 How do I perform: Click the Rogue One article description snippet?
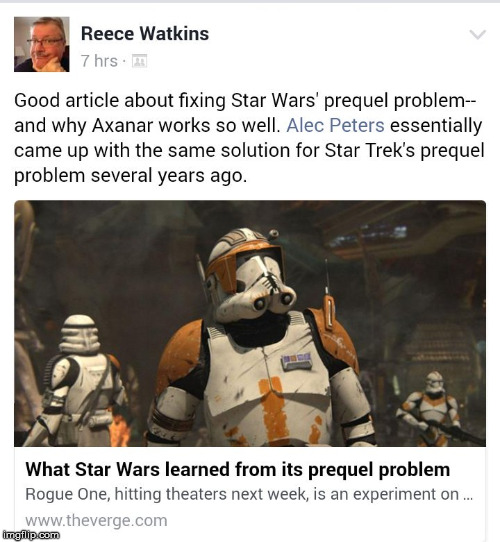(x=249, y=494)
